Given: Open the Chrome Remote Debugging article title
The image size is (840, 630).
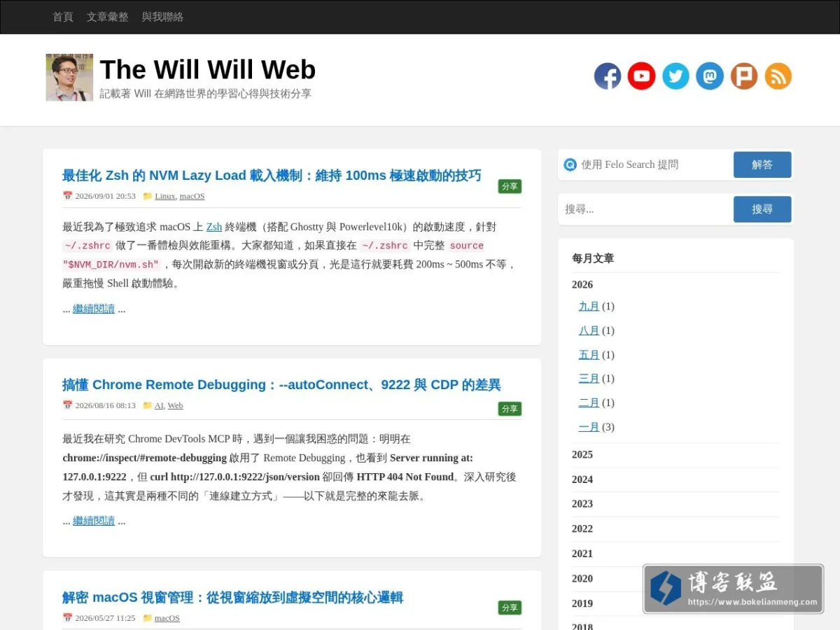Looking at the screenshot, I should click(x=281, y=385).
